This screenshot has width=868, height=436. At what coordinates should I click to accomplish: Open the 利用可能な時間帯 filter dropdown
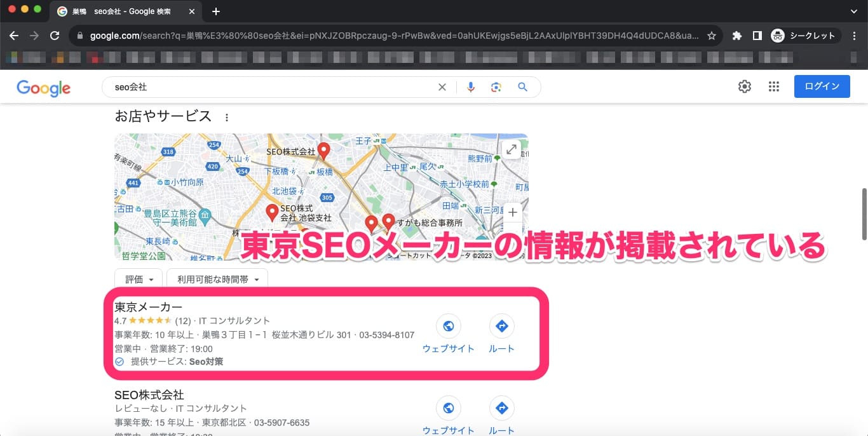[217, 279]
